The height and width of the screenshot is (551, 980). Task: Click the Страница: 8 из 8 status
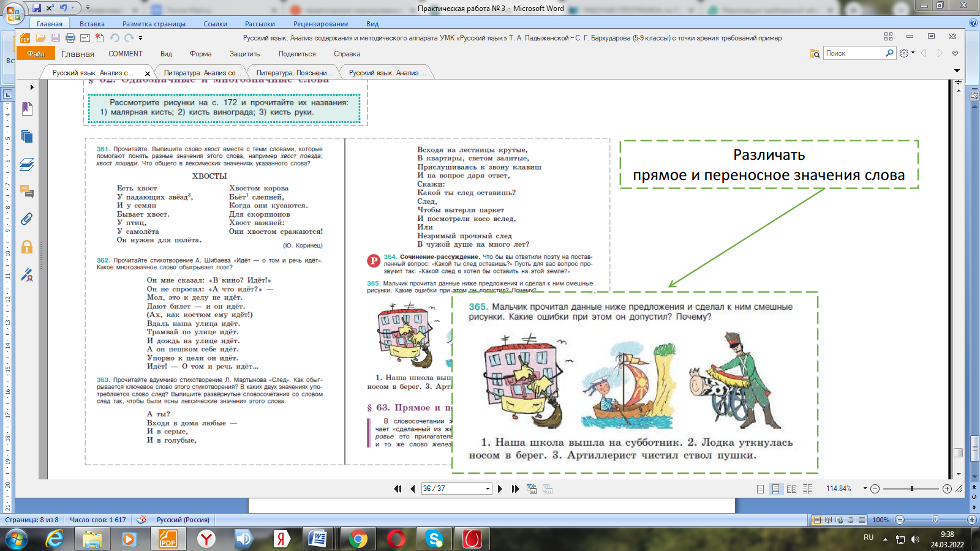[32, 520]
